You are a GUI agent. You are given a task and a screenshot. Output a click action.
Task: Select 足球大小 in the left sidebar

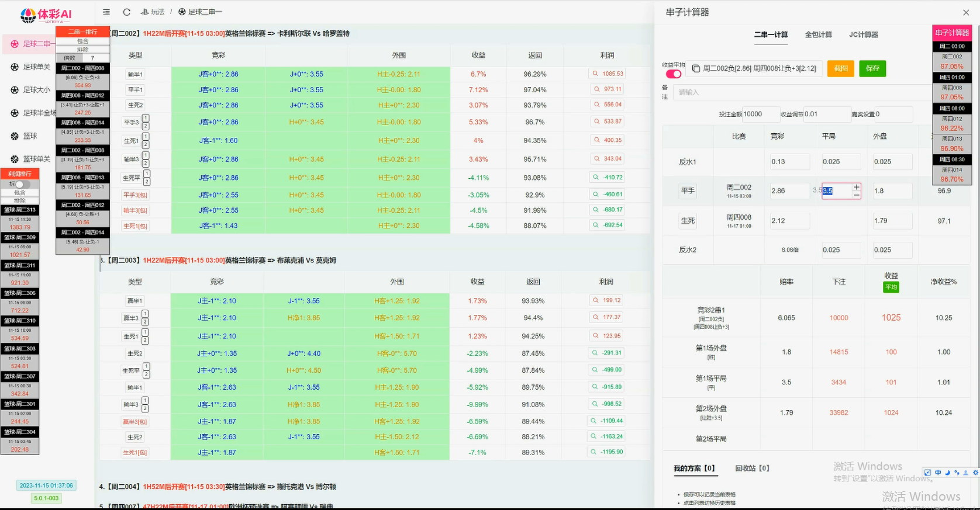coord(37,90)
